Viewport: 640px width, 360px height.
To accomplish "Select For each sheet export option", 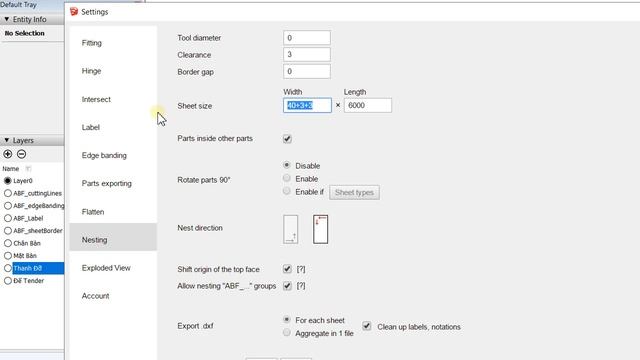I will tap(287, 320).
